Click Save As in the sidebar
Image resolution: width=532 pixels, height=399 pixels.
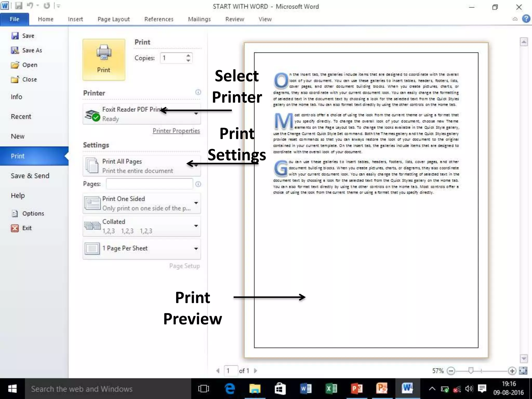point(26,50)
